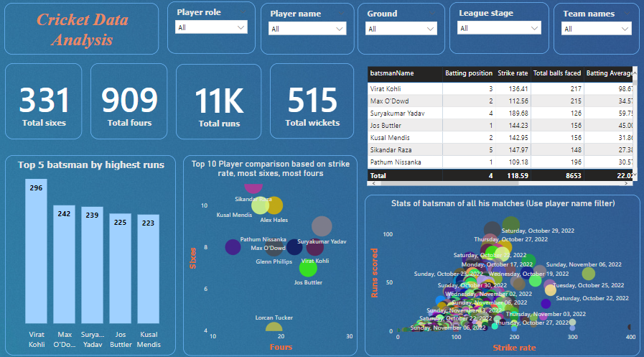The width and height of the screenshot is (644, 357).
Task: Expand the League stage dropdown
Action: pyautogui.click(x=499, y=28)
